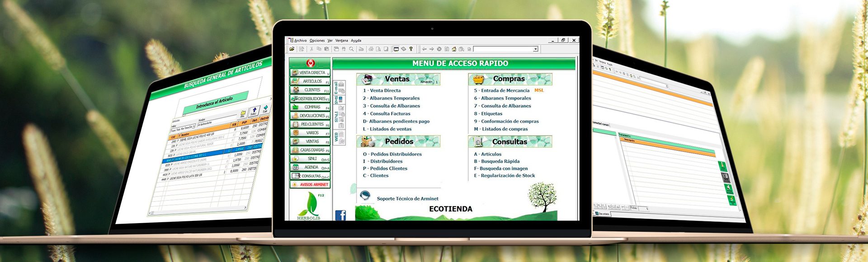The image size is (868, 262).
Task: Open the Facebook icon link
Action: click(340, 215)
